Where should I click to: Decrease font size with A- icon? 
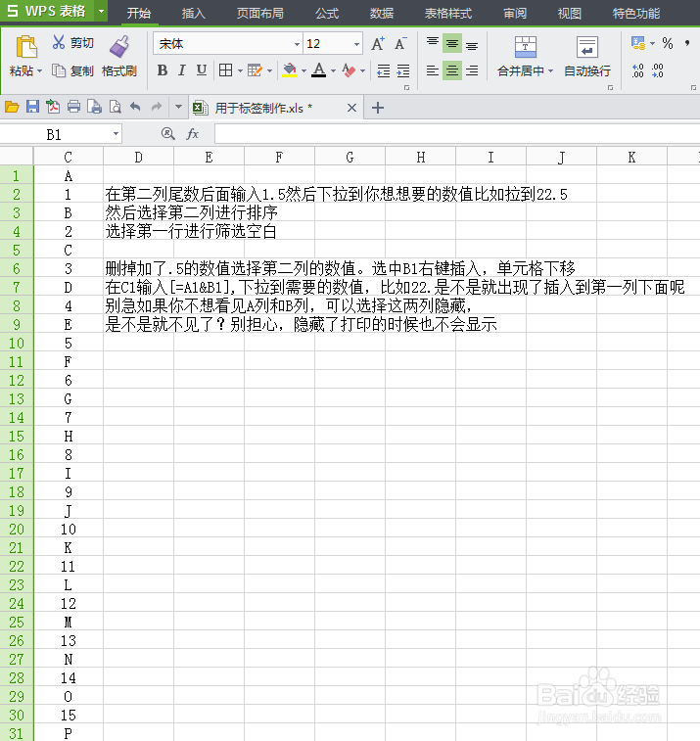click(399, 43)
